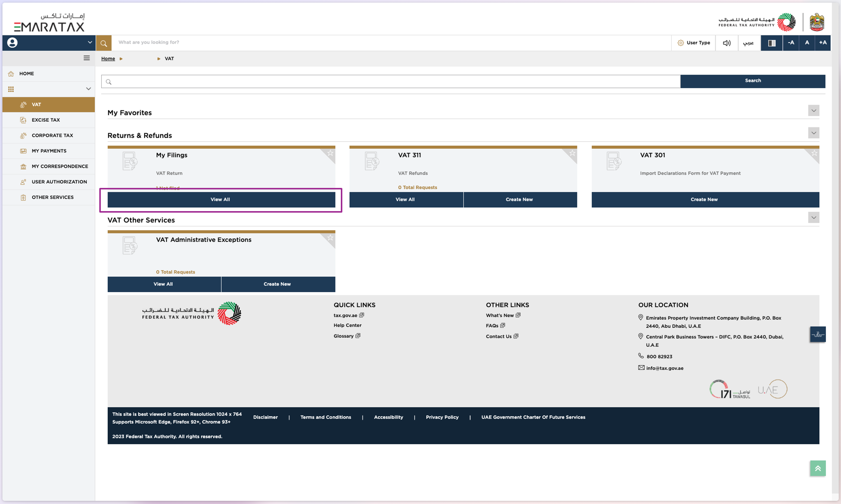Click the orange search magnifier icon
This screenshot has width=841, height=504.
[x=103, y=43]
